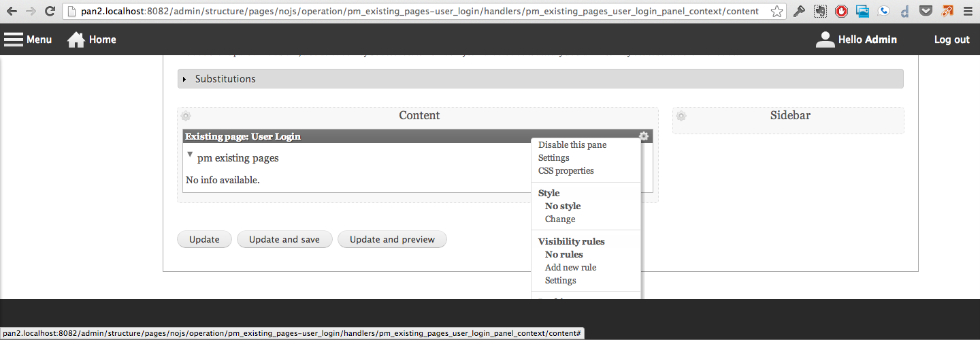Open the admin Menu hamburger
Viewport: 980px width, 340px height.
[x=28, y=40]
